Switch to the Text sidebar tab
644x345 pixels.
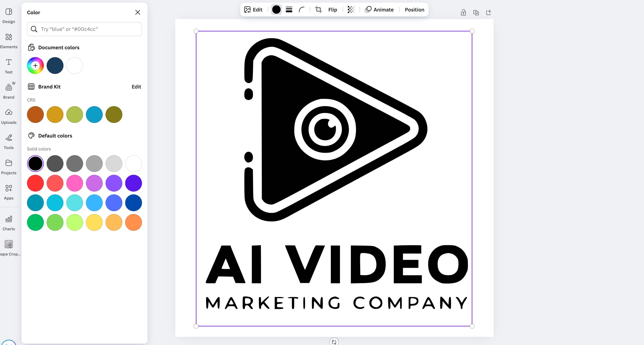pyautogui.click(x=9, y=65)
